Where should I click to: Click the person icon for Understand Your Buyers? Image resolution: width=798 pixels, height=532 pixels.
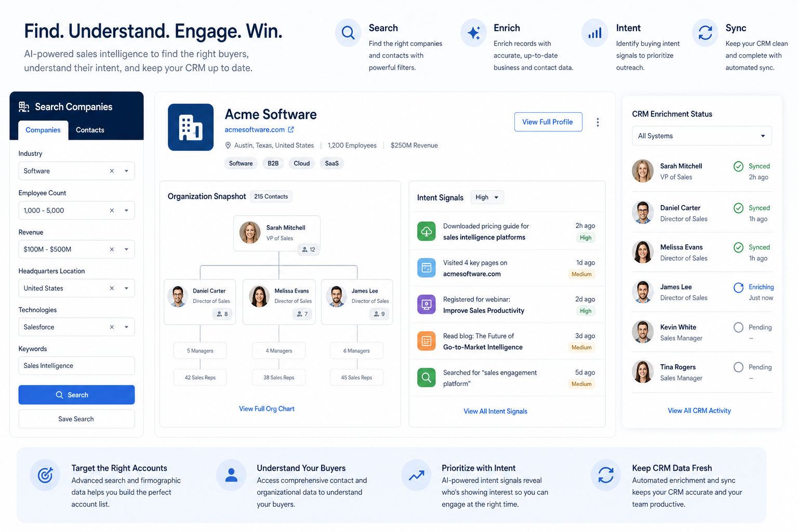click(231, 475)
